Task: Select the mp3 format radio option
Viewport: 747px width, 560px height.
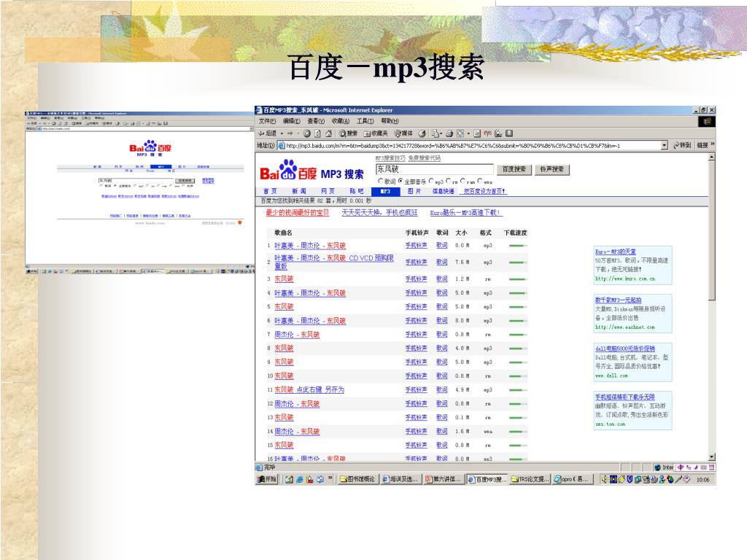Action: point(431,182)
